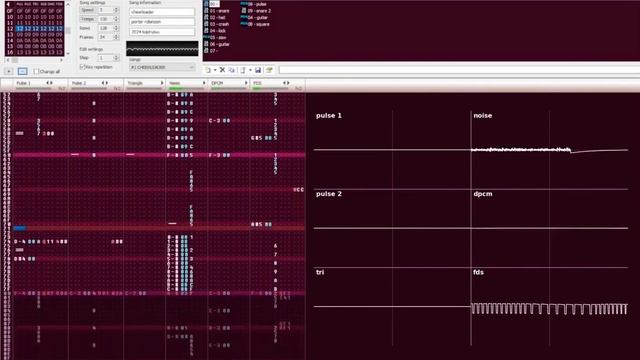Click the remove instrument X icon
640x360 pixels.
point(222,70)
